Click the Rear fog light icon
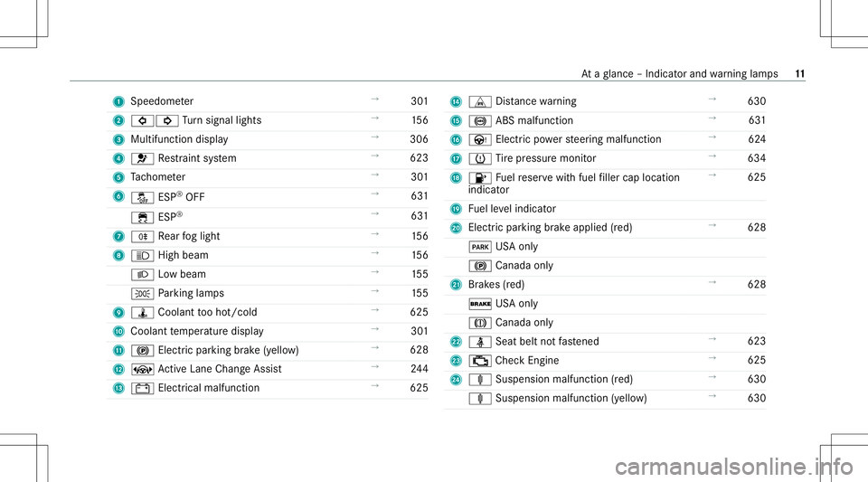868x482 pixels. tap(142, 237)
